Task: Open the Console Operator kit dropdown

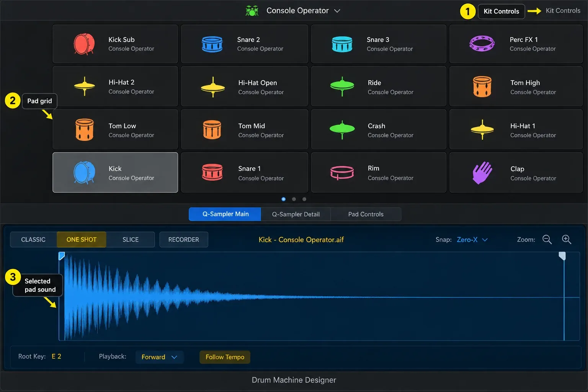Action: [x=303, y=11]
